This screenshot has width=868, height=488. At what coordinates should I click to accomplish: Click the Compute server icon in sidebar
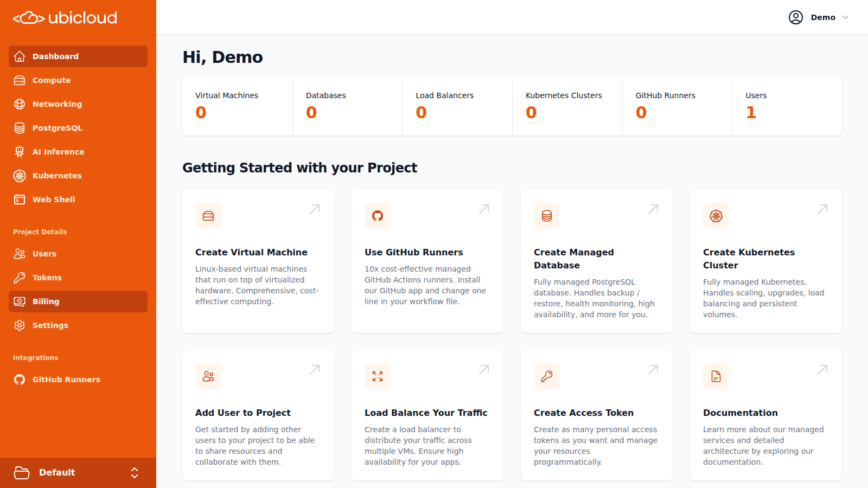(x=20, y=80)
